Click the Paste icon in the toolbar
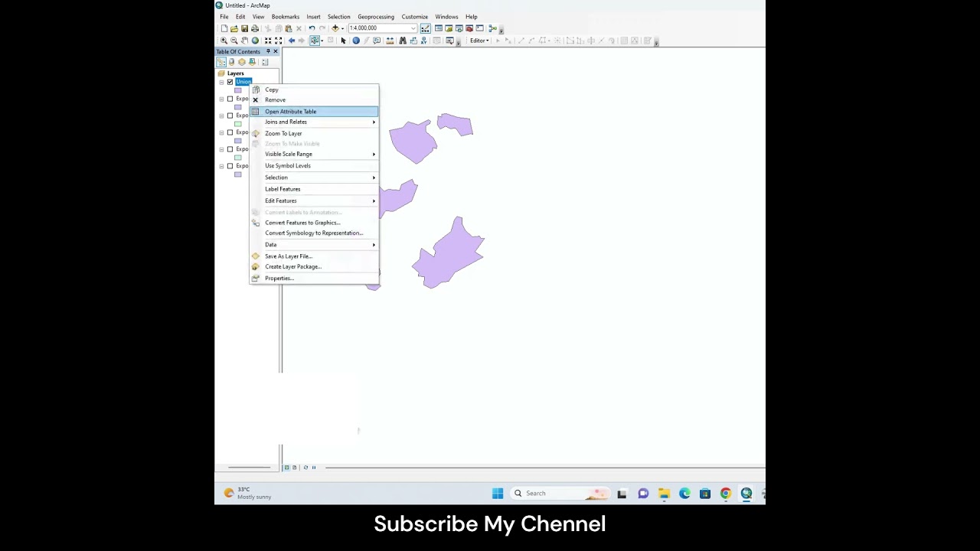 (x=289, y=28)
